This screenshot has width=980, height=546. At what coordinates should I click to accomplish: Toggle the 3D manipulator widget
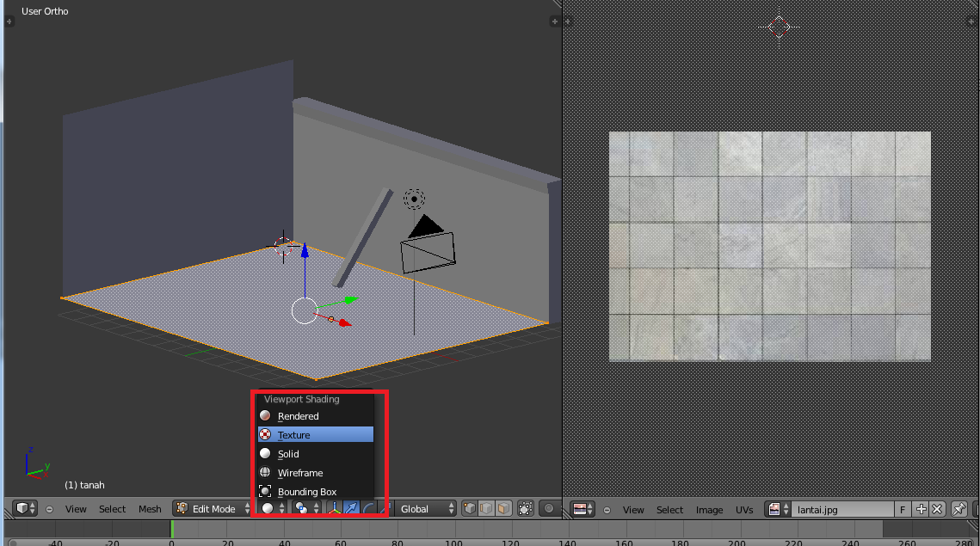pyautogui.click(x=335, y=508)
